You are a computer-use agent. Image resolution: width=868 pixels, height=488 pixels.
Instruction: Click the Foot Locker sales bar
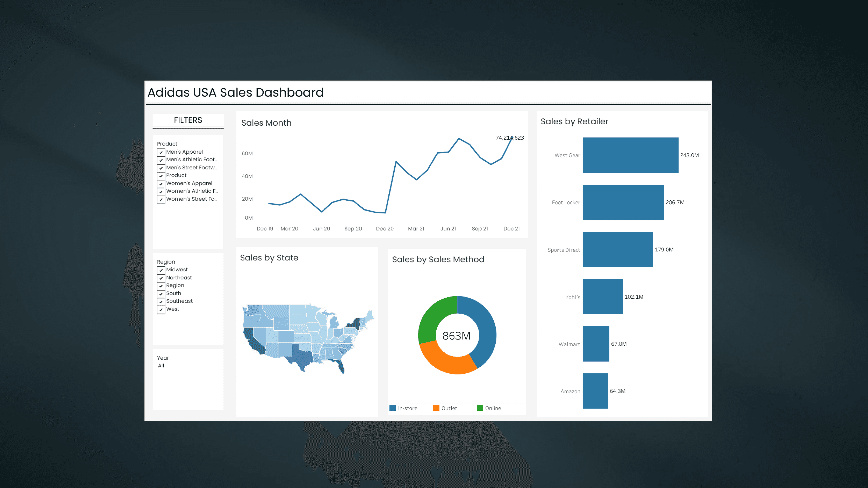tap(623, 202)
